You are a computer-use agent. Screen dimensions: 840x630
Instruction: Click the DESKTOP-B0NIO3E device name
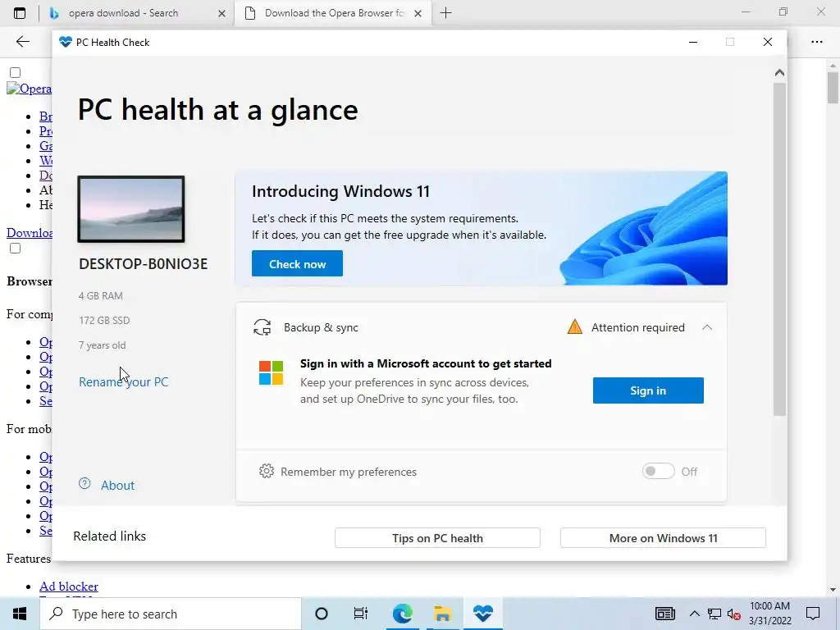pos(143,263)
